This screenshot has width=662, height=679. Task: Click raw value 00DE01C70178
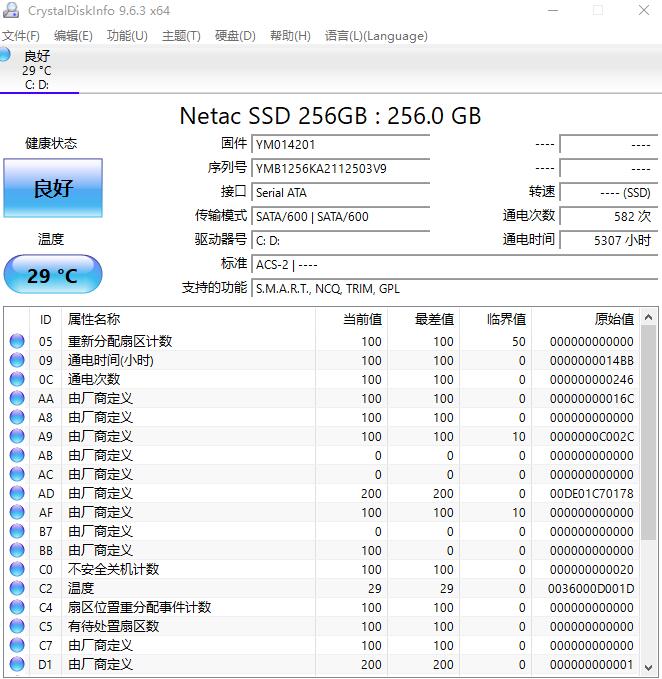591,494
